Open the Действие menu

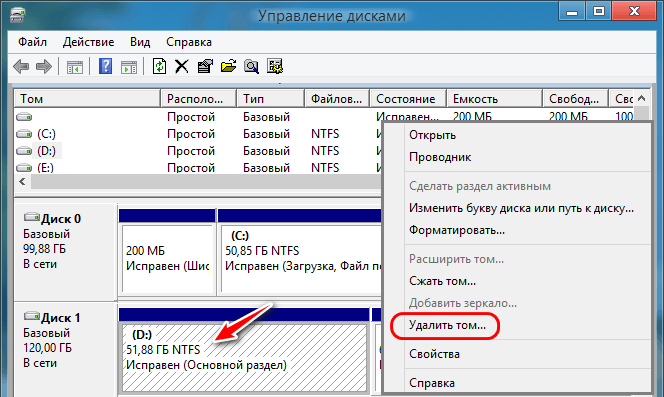click(x=89, y=42)
